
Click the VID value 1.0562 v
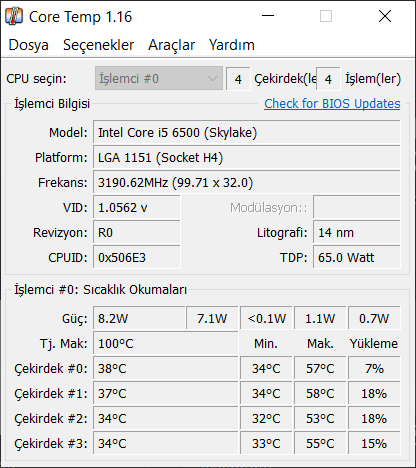(137, 208)
